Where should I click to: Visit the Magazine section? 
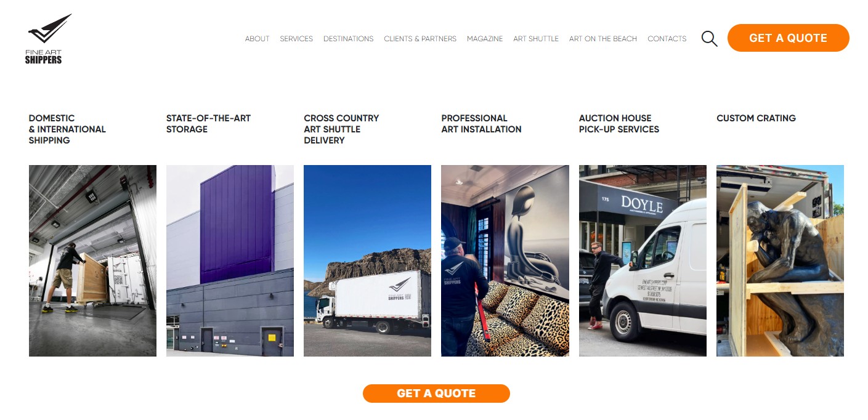[x=485, y=39]
